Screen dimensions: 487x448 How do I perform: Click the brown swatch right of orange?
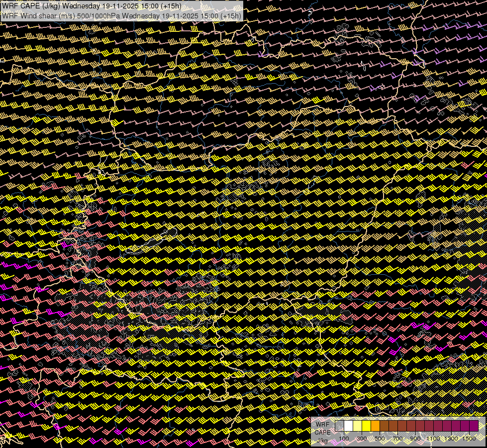385,426
